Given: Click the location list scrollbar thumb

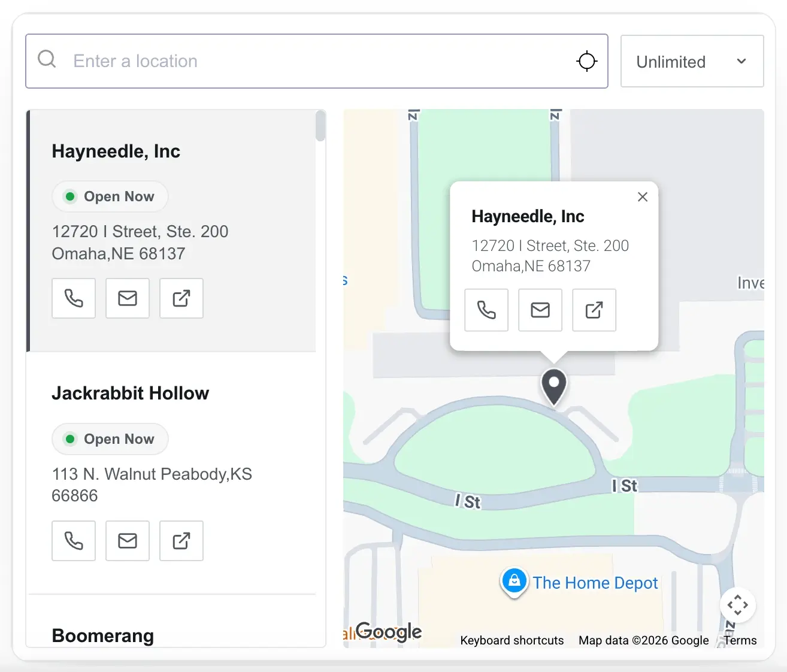Looking at the screenshot, I should tap(320, 126).
